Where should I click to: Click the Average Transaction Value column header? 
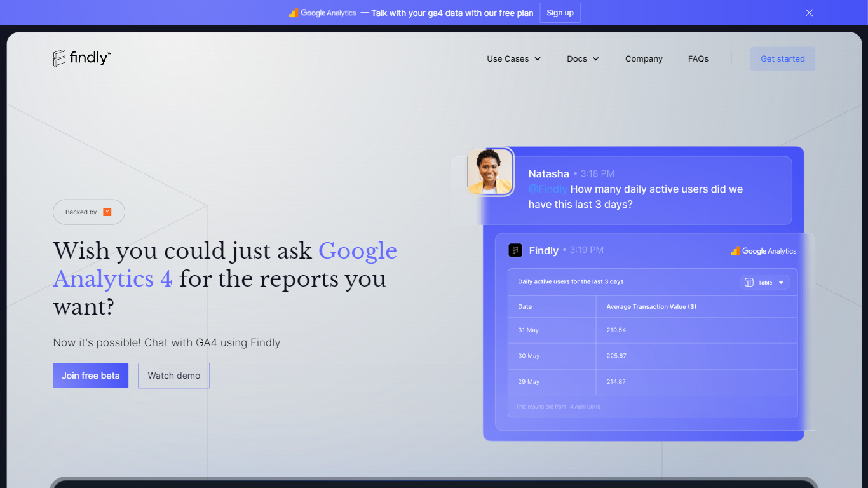(x=651, y=307)
